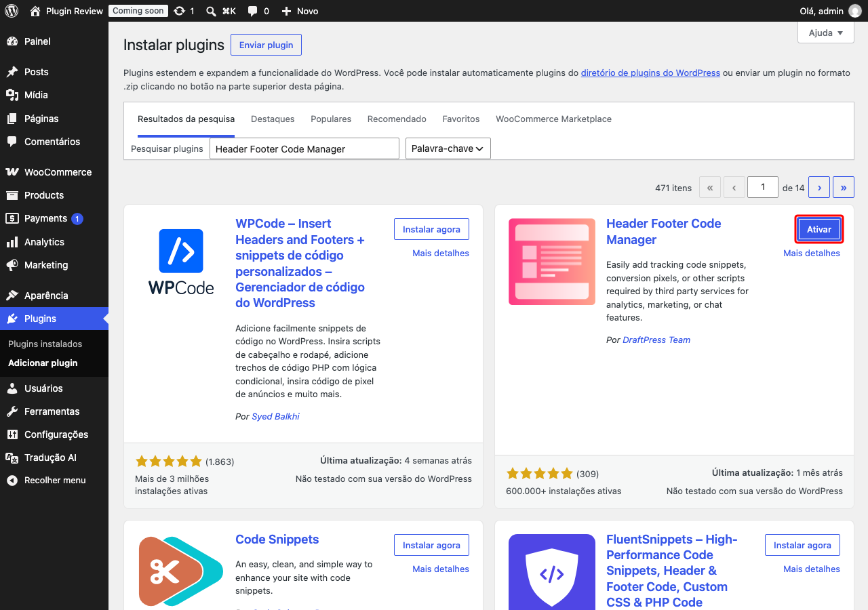
Task: Select the Resultados da pesquisa tab
Action: tap(186, 119)
